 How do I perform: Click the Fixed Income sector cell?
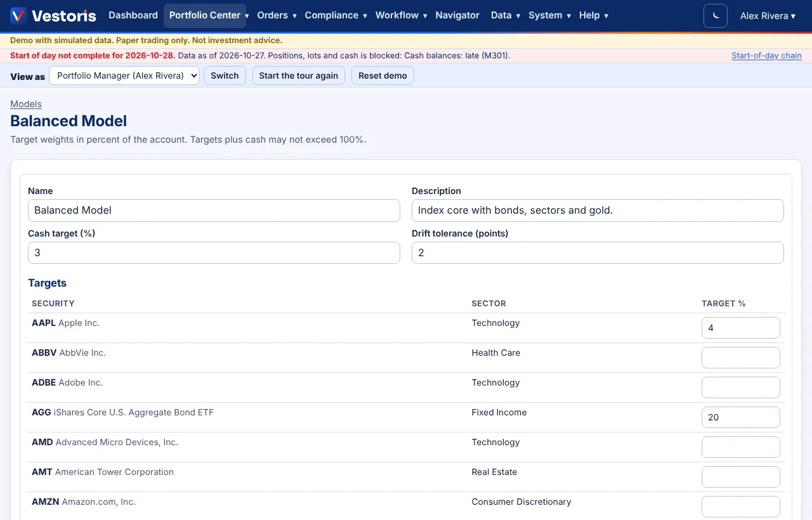click(x=499, y=412)
